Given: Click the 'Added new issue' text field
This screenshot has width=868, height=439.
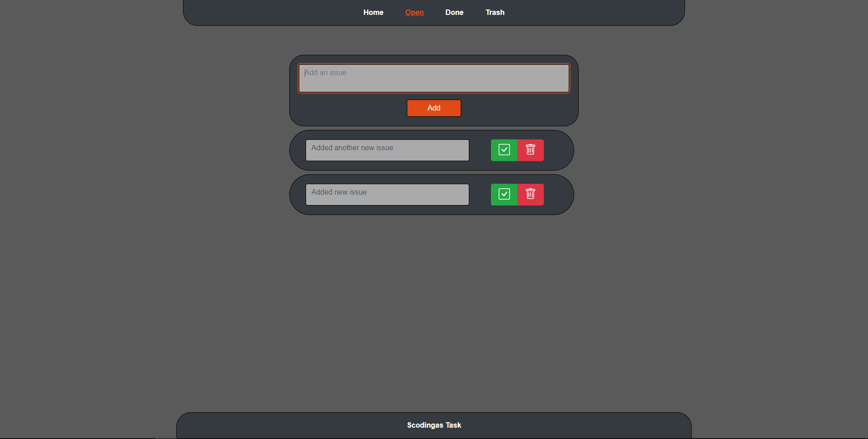Looking at the screenshot, I should tap(387, 194).
